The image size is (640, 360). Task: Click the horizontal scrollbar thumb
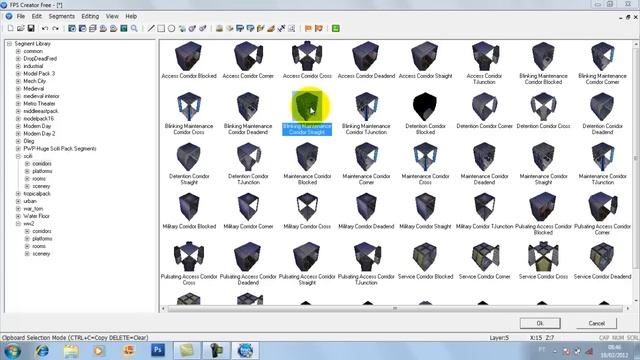(x=395, y=309)
